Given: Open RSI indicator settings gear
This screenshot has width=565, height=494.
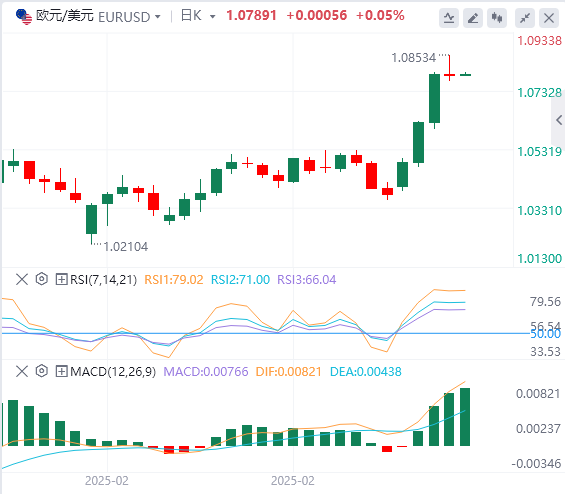Looking at the screenshot, I should pos(42,279).
